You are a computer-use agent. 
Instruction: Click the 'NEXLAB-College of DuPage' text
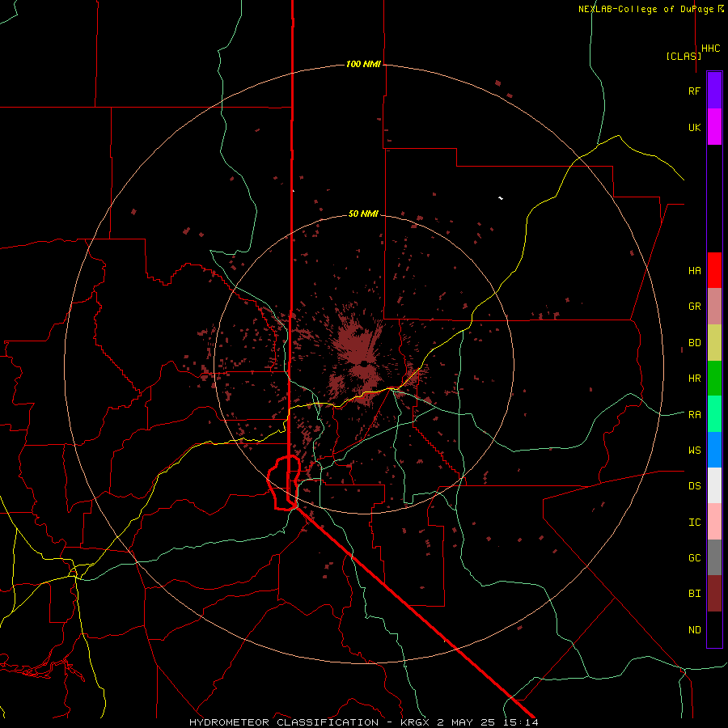pyautogui.click(x=645, y=9)
